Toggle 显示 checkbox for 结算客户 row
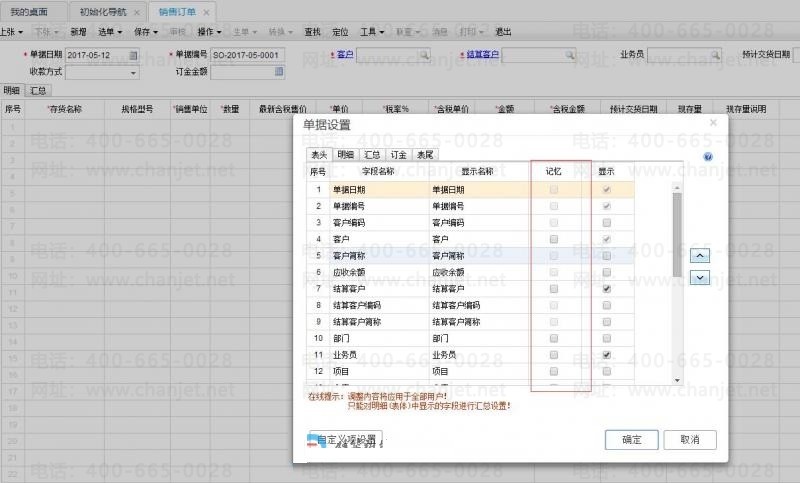 (x=607, y=289)
